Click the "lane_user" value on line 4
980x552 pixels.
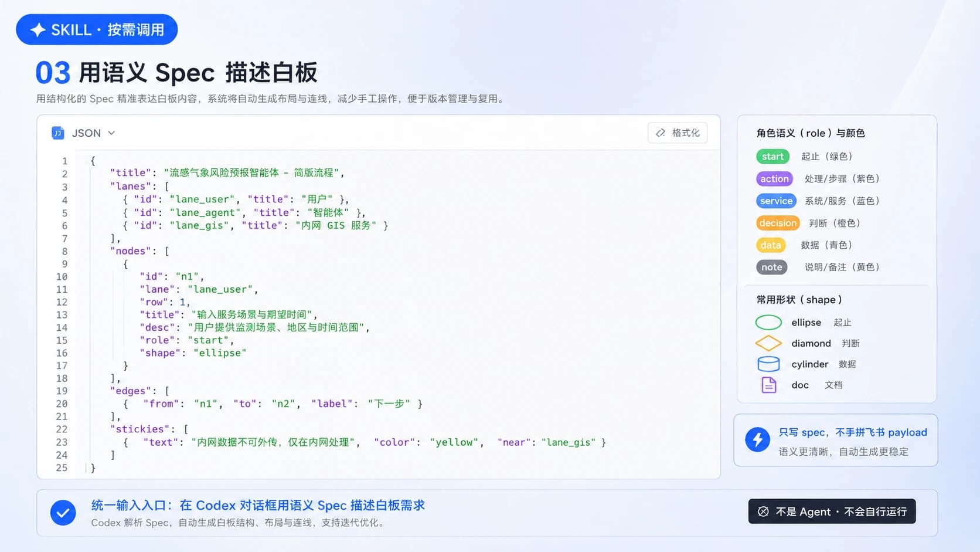pos(202,199)
